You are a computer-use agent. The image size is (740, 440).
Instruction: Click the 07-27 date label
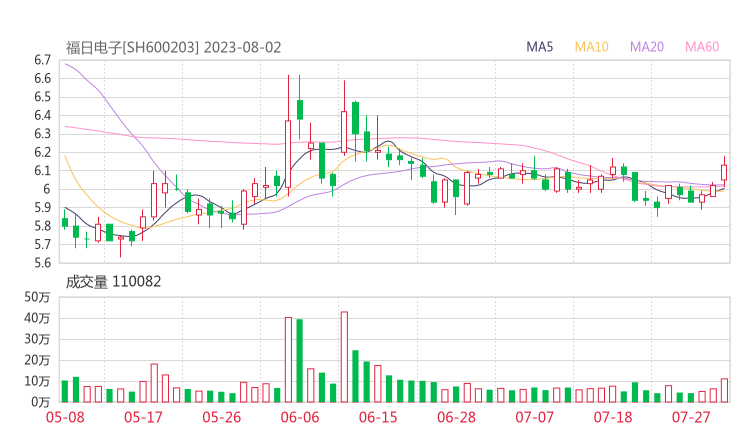[691, 417]
